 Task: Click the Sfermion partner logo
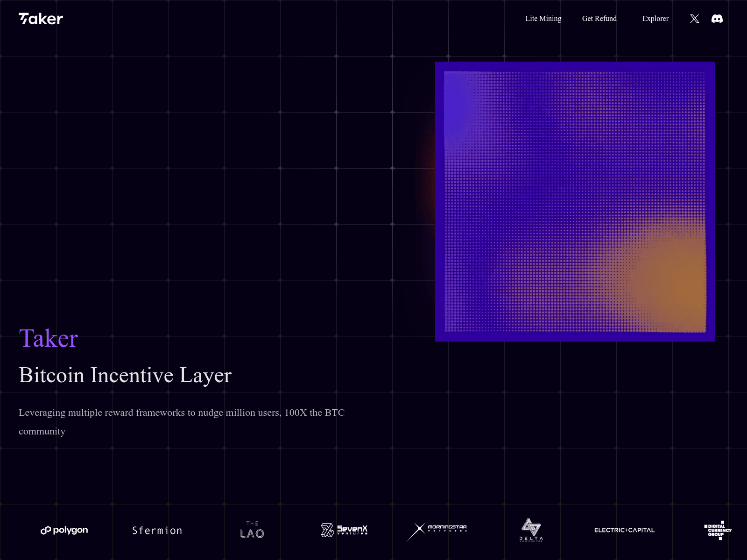157,530
